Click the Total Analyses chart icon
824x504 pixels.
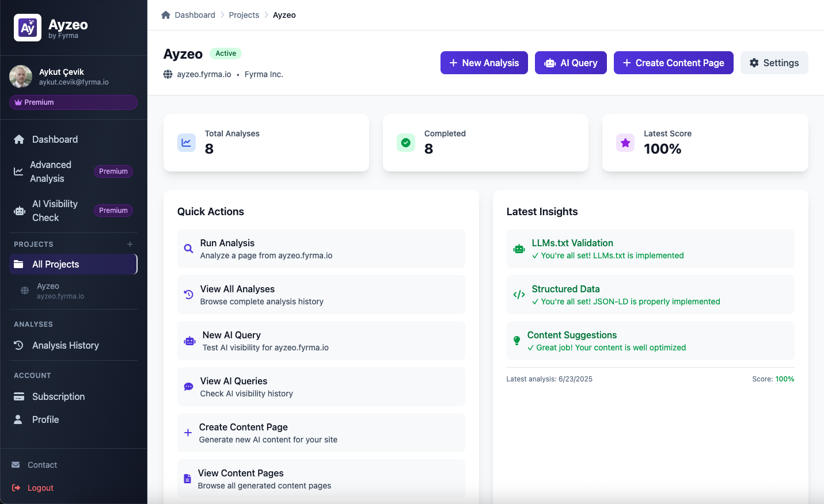click(187, 143)
